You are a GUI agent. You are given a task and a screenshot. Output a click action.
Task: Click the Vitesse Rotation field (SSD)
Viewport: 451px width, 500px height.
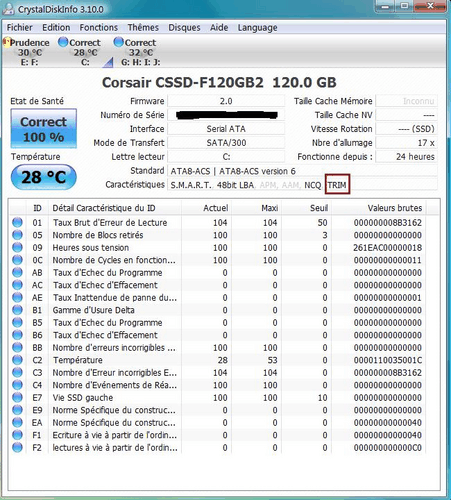[x=406, y=129]
